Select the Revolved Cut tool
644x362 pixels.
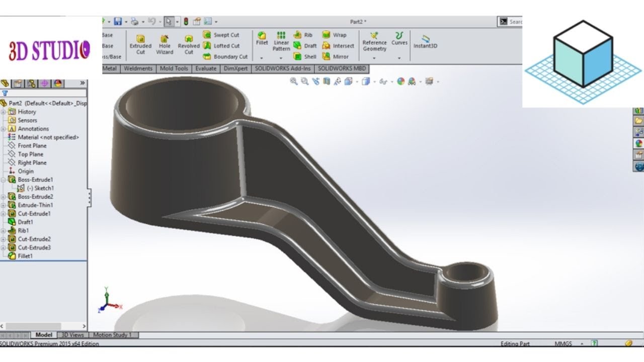click(x=189, y=45)
